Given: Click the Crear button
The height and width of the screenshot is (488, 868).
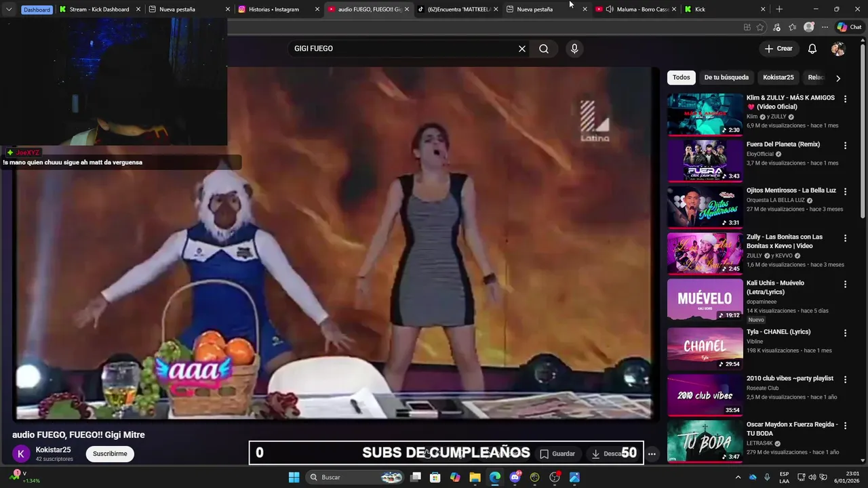Looking at the screenshot, I should coord(778,49).
